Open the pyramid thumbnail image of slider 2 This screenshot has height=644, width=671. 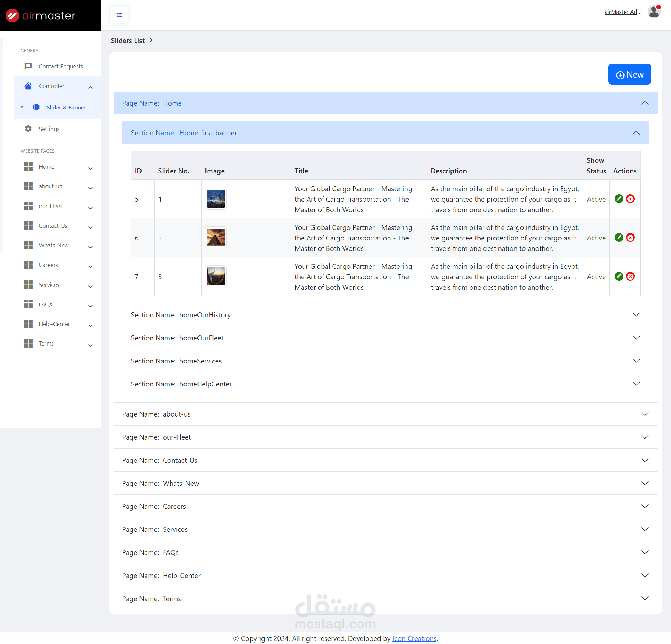[x=216, y=238]
